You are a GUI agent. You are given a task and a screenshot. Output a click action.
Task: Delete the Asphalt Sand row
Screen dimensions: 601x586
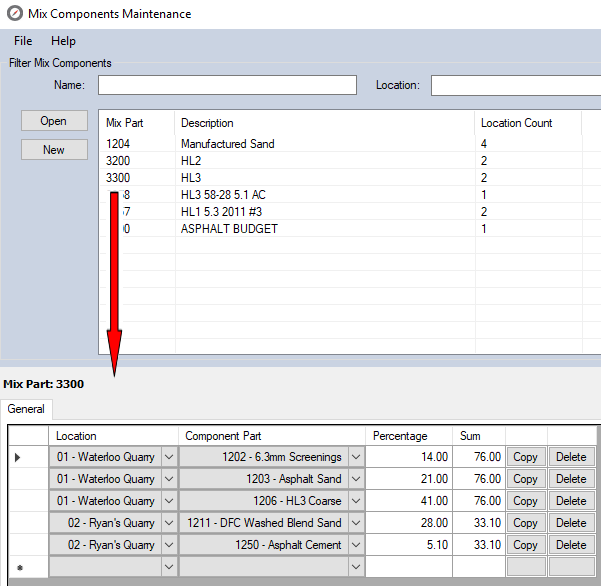click(x=571, y=479)
